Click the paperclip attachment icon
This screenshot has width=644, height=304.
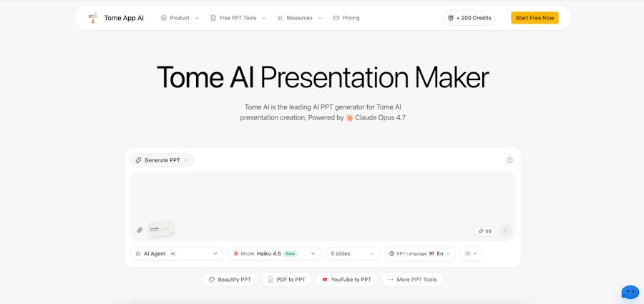pos(140,230)
